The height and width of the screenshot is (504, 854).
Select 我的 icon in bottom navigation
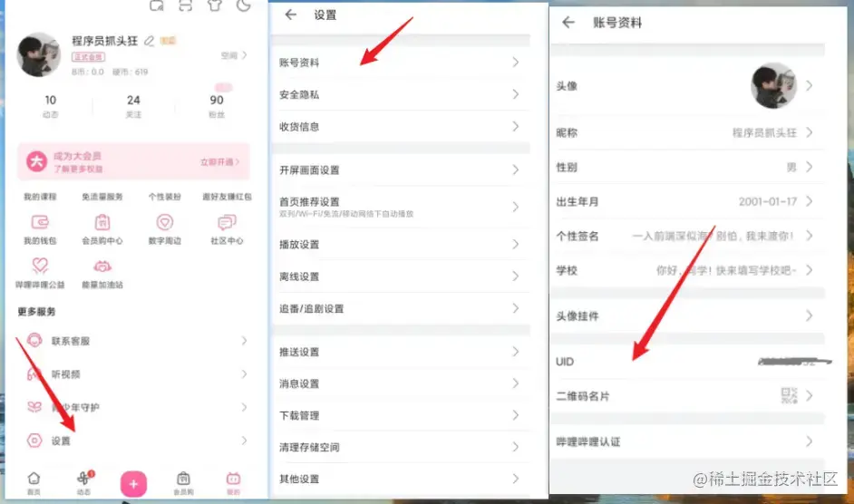point(233,479)
